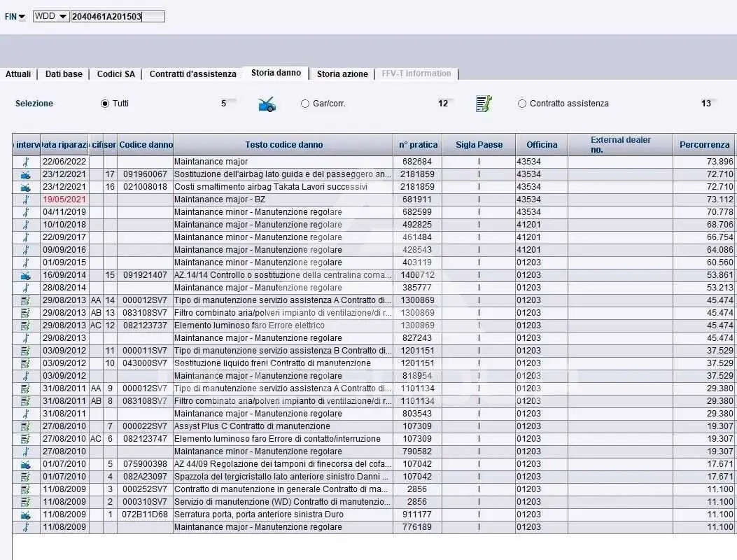Click contract icon in wiper blade row 082A23097
737x560 pixels.
point(26,477)
